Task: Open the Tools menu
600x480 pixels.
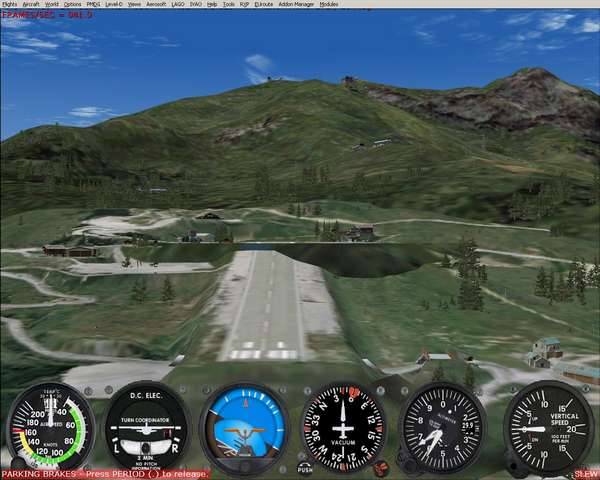Action: pos(229,4)
